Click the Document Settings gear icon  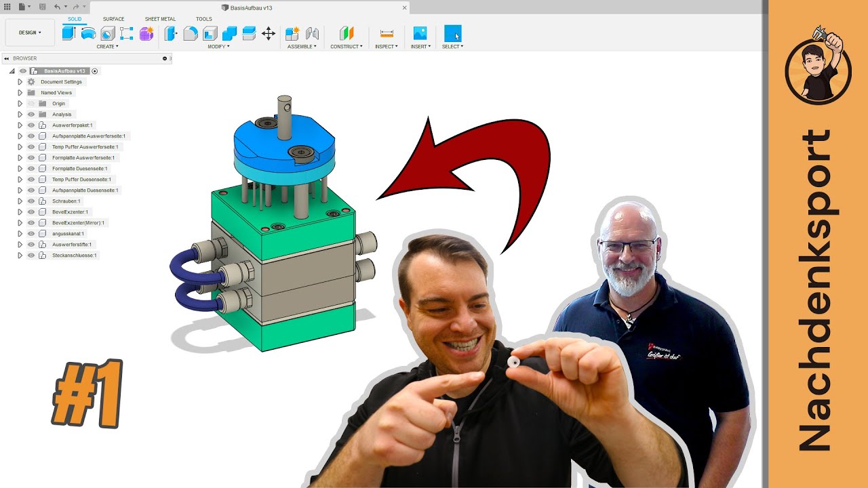pyautogui.click(x=31, y=82)
